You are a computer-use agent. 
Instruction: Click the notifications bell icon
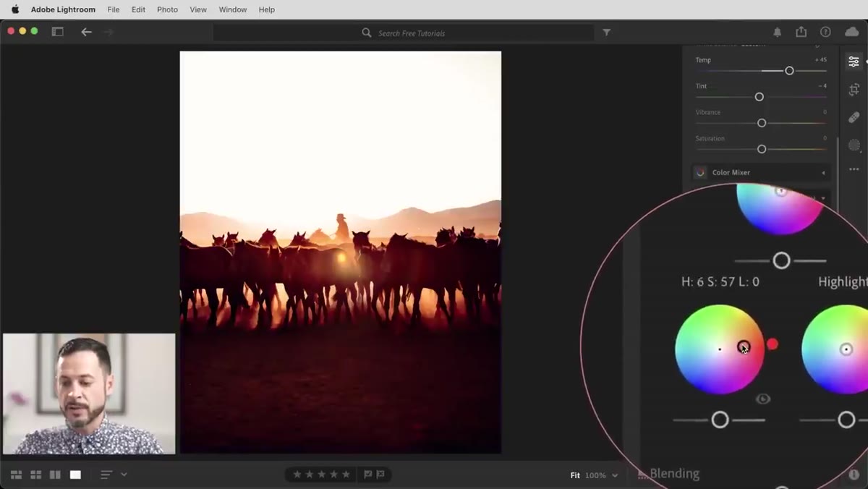coord(778,32)
